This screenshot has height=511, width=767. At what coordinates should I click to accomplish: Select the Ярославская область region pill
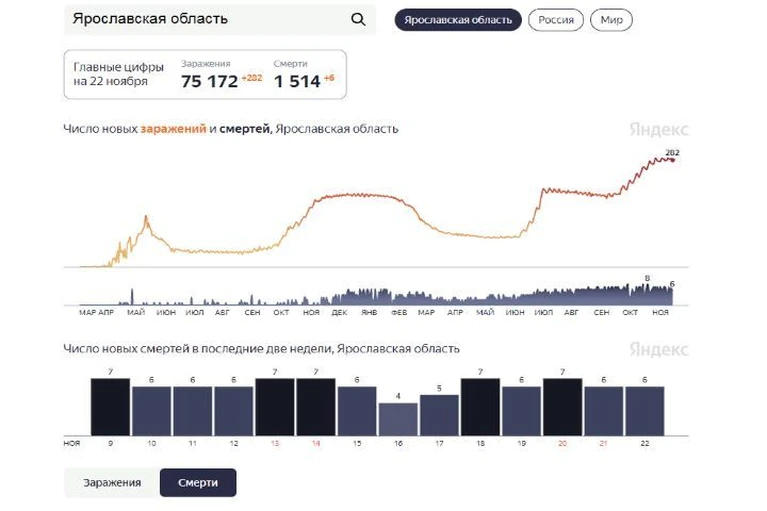tap(458, 20)
